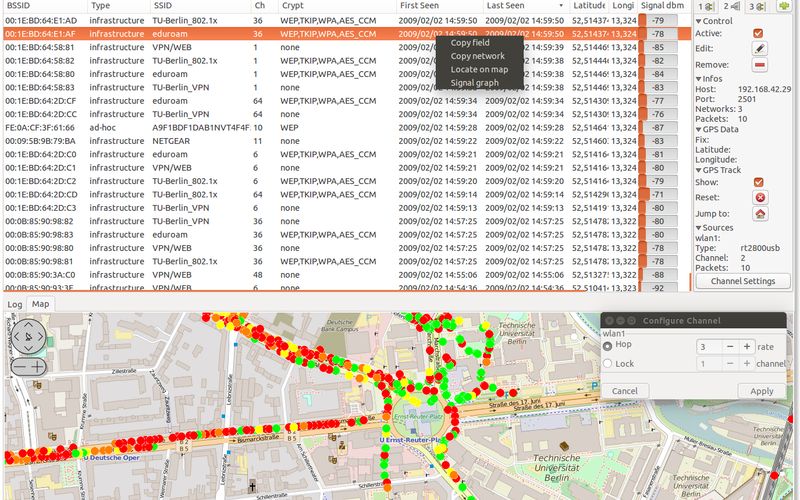Click the -92 signal strength bar

click(x=658, y=287)
